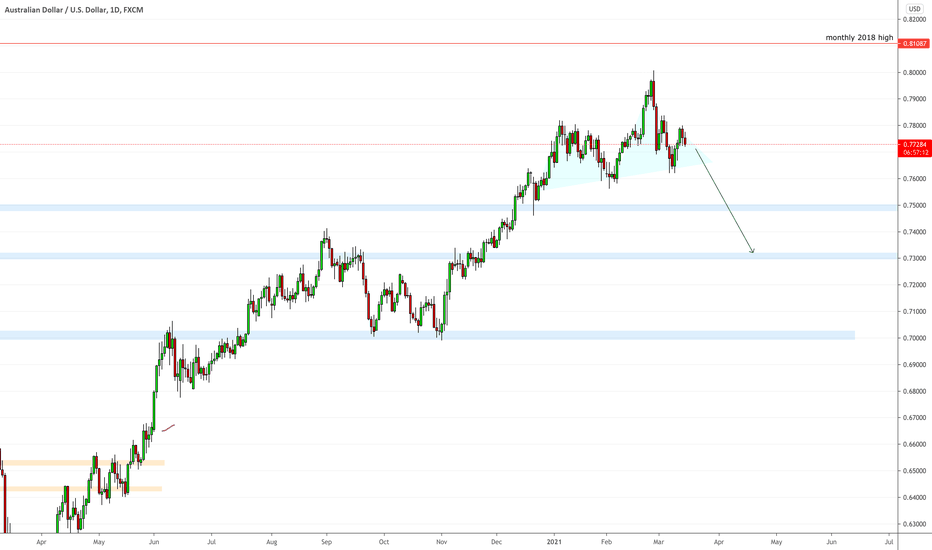The width and height of the screenshot is (932, 550).
Task: Click the first May label on the time axis
Action: coord(99,542)
